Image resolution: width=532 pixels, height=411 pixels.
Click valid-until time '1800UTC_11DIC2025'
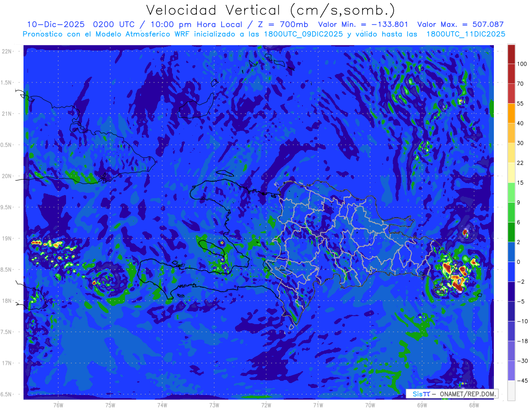(466, 34)
